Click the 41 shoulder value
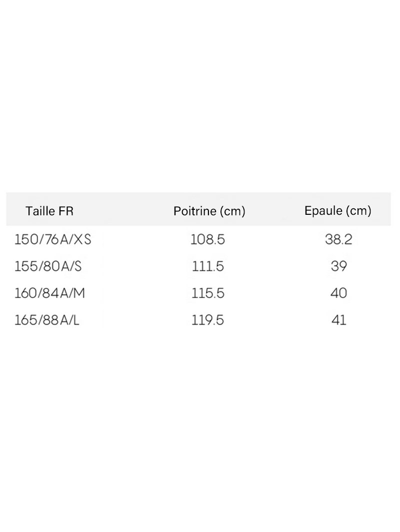This screenshot has width=400, height=532. coord(339,320)
